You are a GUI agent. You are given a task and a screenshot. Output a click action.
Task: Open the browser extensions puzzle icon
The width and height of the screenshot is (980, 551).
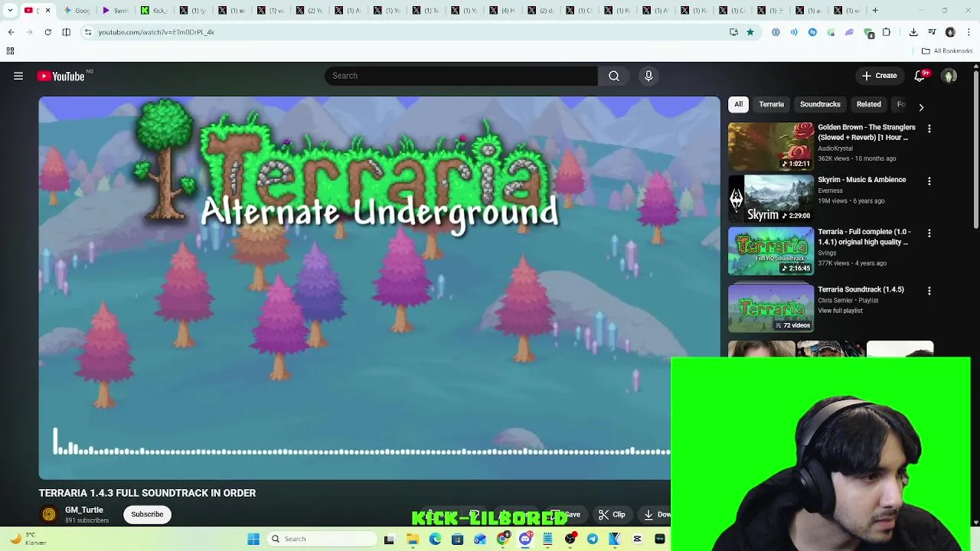point(887,32)
